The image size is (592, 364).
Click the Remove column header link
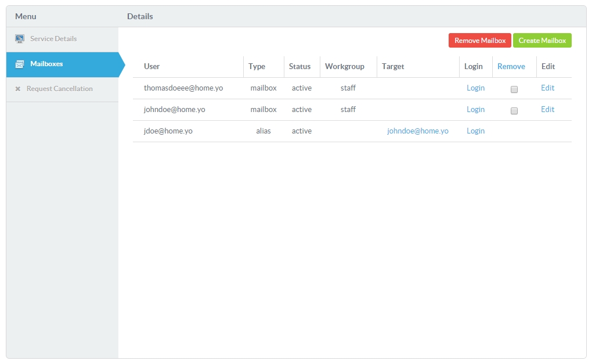point(511,67)
